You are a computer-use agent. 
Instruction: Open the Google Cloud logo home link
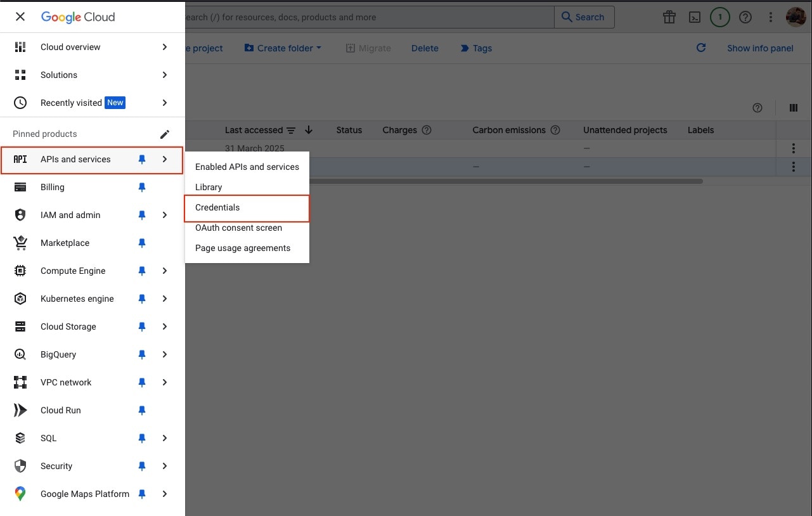78,17
